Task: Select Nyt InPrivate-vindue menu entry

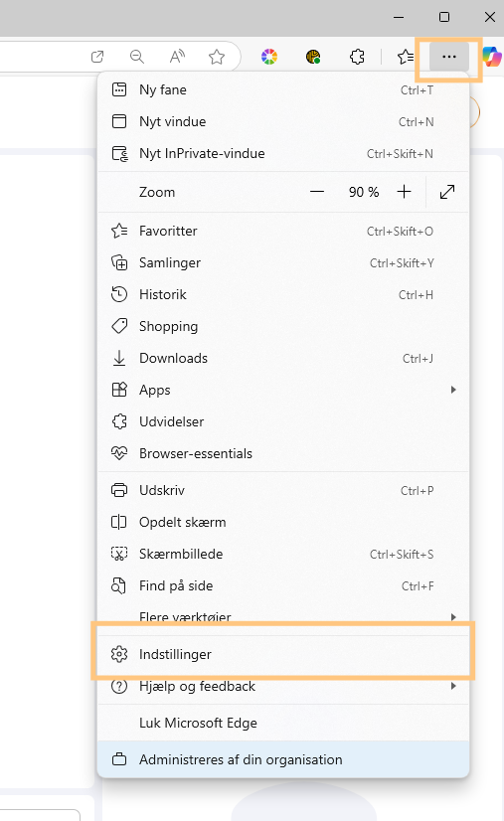Action: point(283,153)
